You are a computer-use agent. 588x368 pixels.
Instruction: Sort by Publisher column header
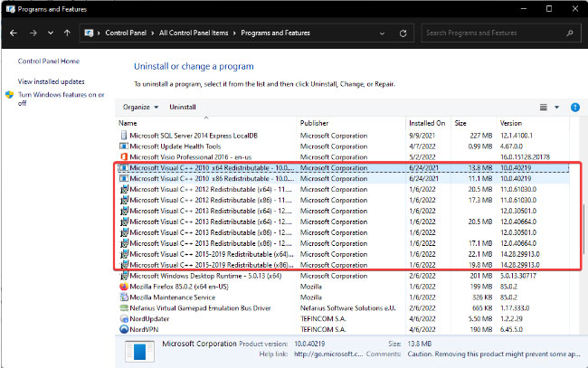(314, 123)
